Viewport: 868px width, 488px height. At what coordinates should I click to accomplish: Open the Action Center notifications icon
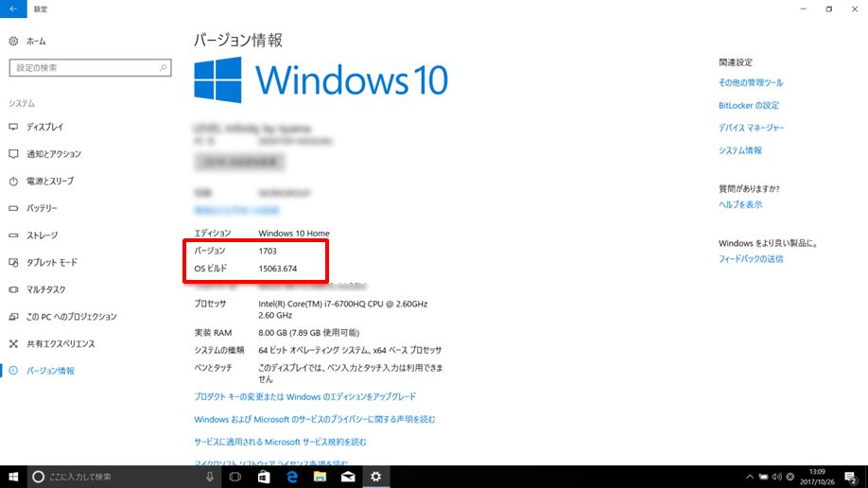coord(851,477)
